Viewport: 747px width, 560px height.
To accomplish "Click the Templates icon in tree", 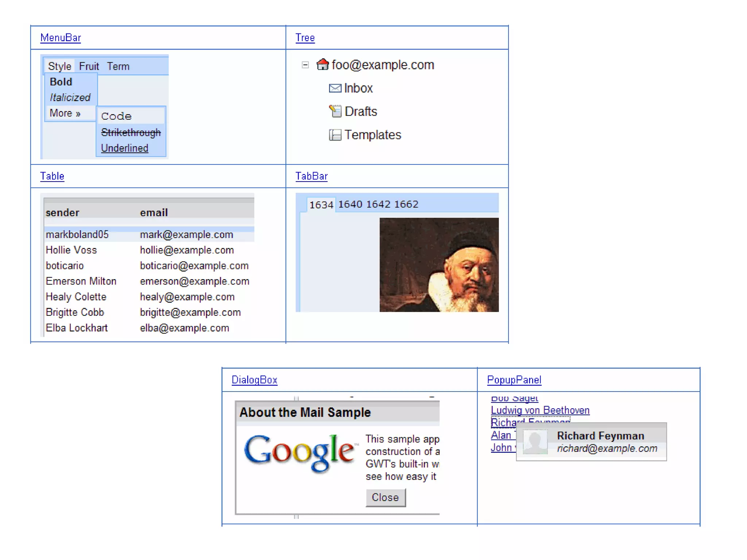I will 335,135.
